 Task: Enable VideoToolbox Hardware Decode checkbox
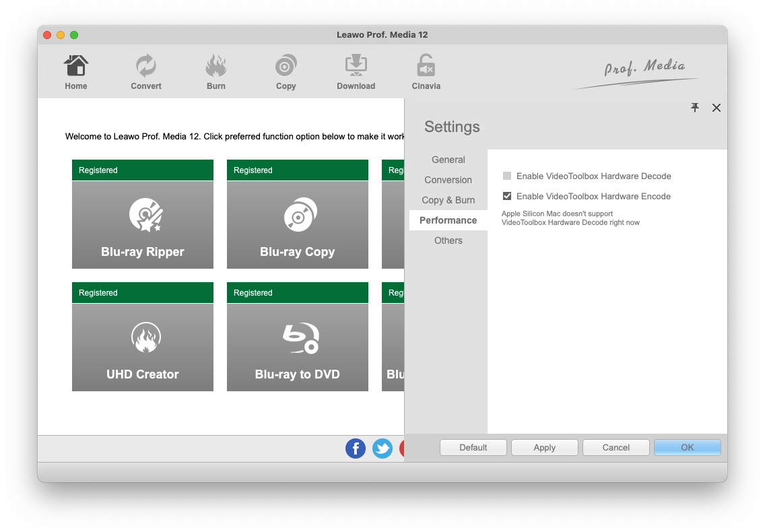click(x=507, y=176)
